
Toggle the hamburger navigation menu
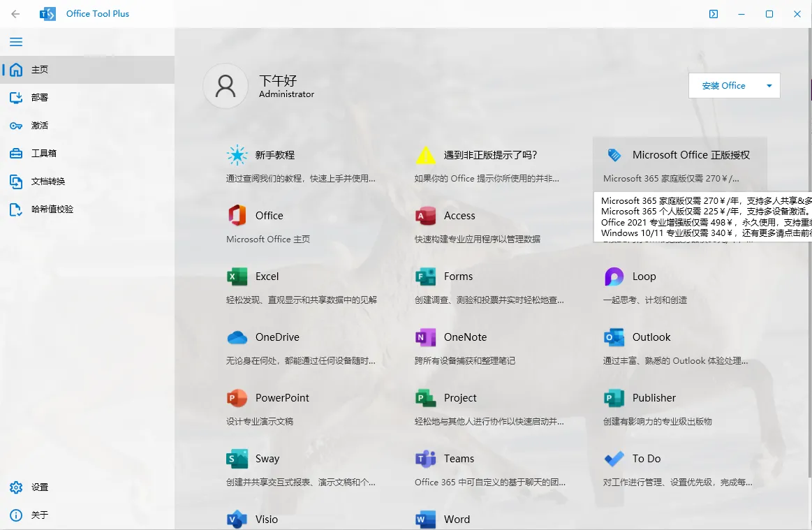tap(16, 42)
